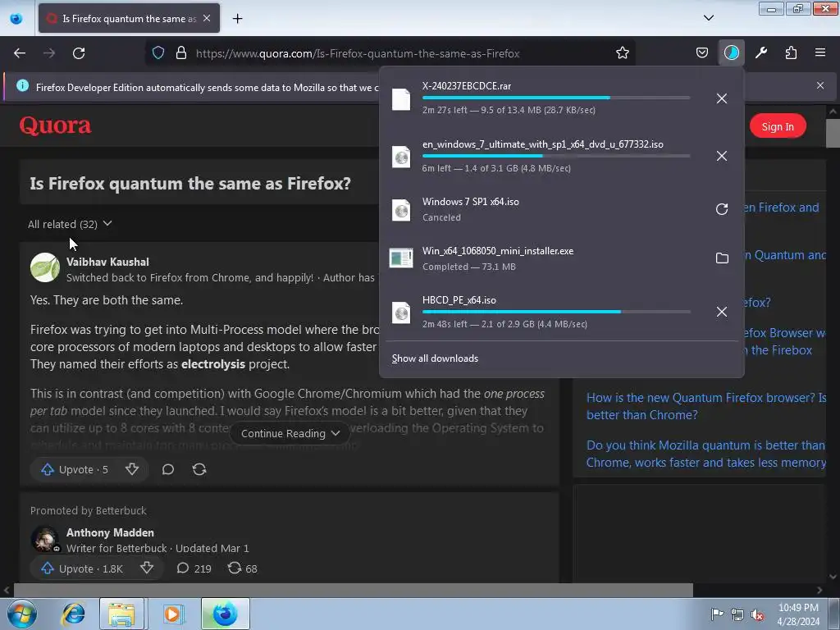The width and height of the screenshot is (840, 630).
Task: Upvote Anthony Madden's promoted answer
Action: (82, 568)
